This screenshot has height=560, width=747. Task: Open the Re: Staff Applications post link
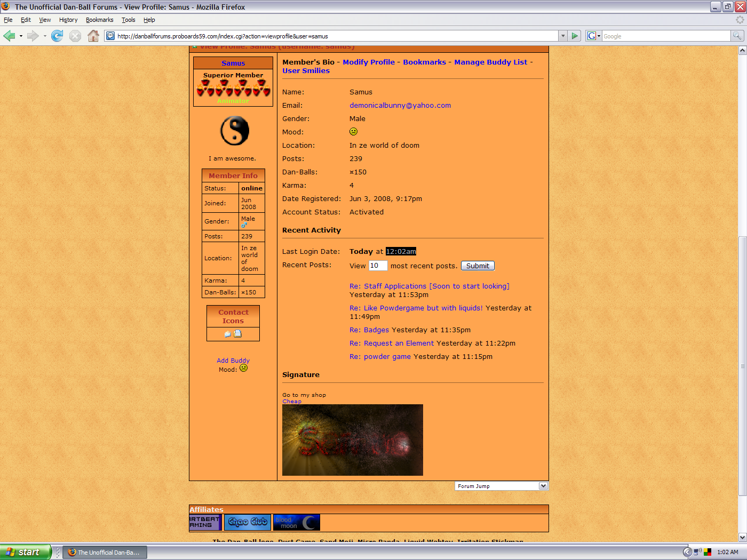430,286
